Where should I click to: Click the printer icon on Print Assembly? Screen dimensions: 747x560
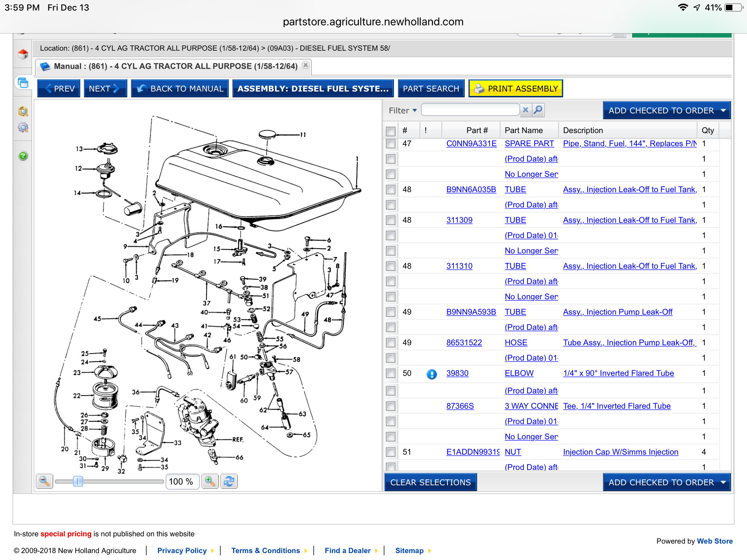(x=479, y=89)
